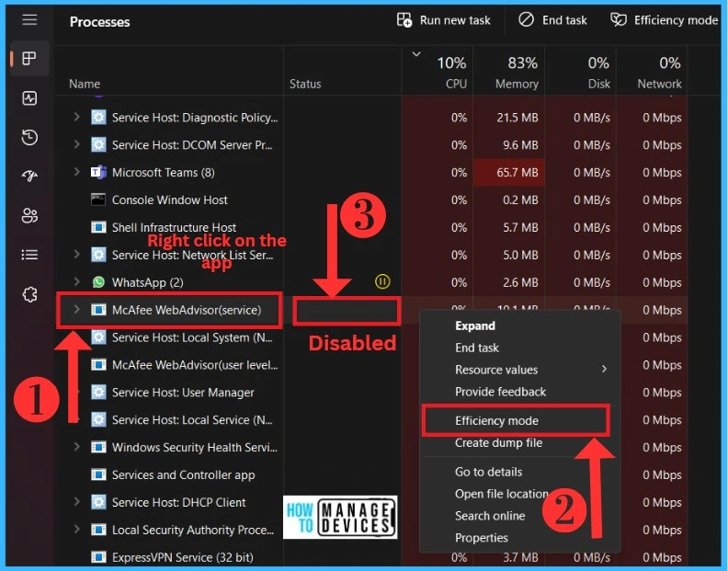The height and width of the screenshot is (571, 728).
Task: Click the End task toolbar button
Action: 552,20
